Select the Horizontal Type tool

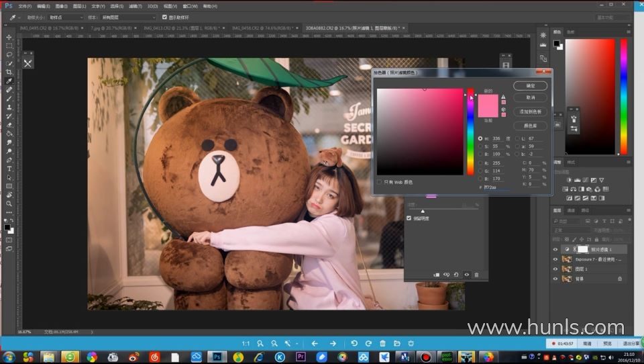(x=9, y=169)
